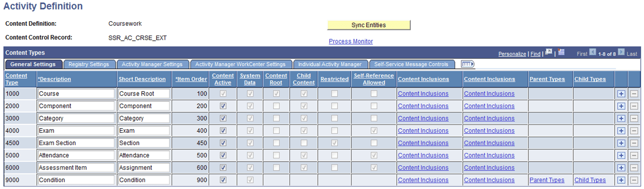The height and width of the screenshot is (189, 644).
Task: Toggle Content Active for Component
Action: pos(223,106)
